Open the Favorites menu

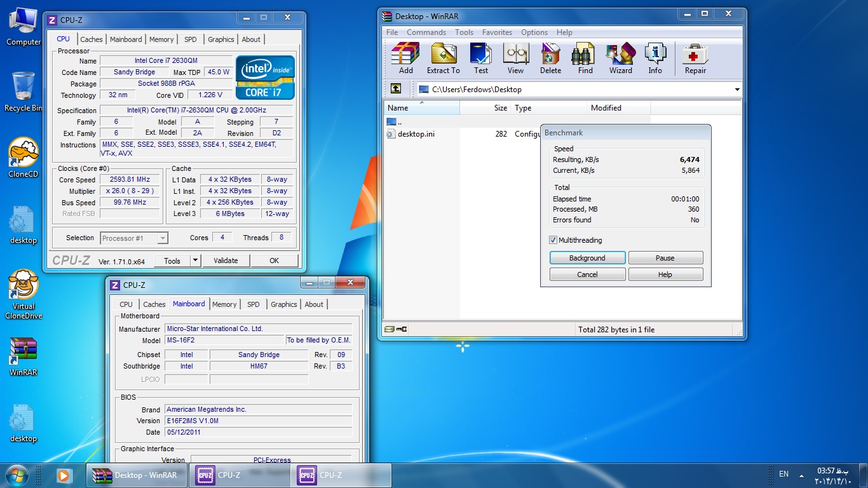pyautogui.click(x=497, y=32)
